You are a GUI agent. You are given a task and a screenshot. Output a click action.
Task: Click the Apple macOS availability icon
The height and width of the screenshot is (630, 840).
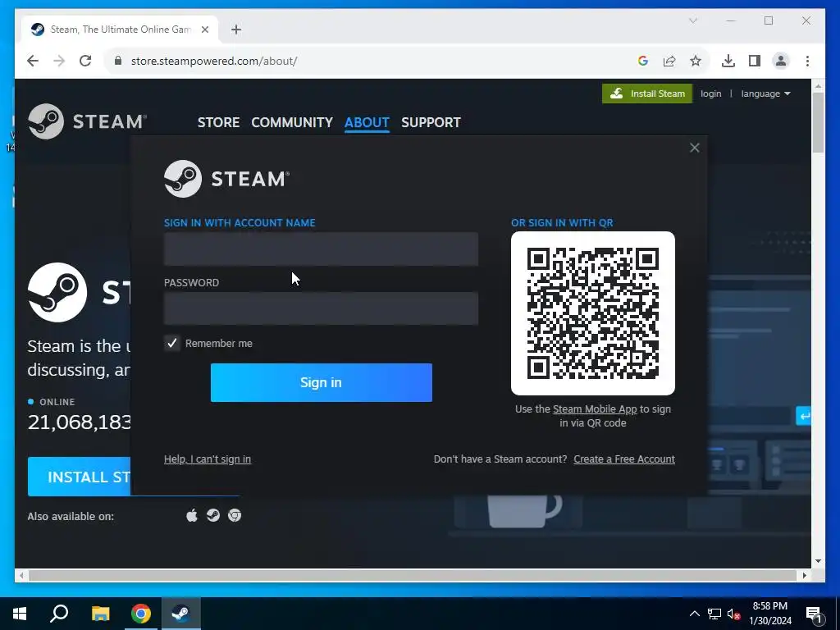(x=192, y=515)
